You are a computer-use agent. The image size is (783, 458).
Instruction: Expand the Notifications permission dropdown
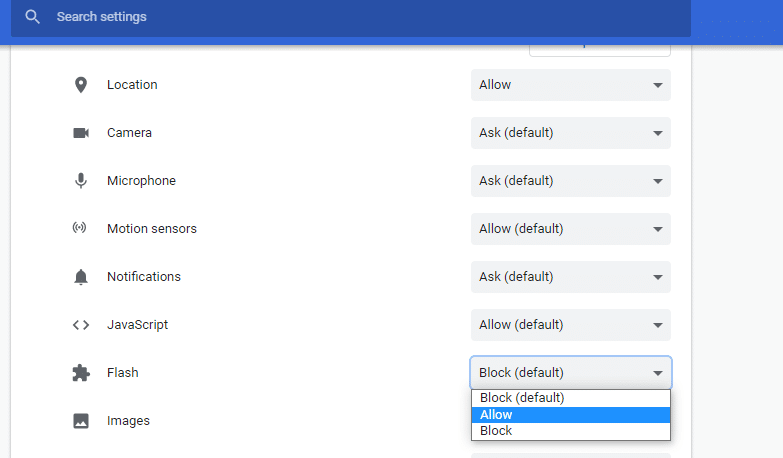570,277
